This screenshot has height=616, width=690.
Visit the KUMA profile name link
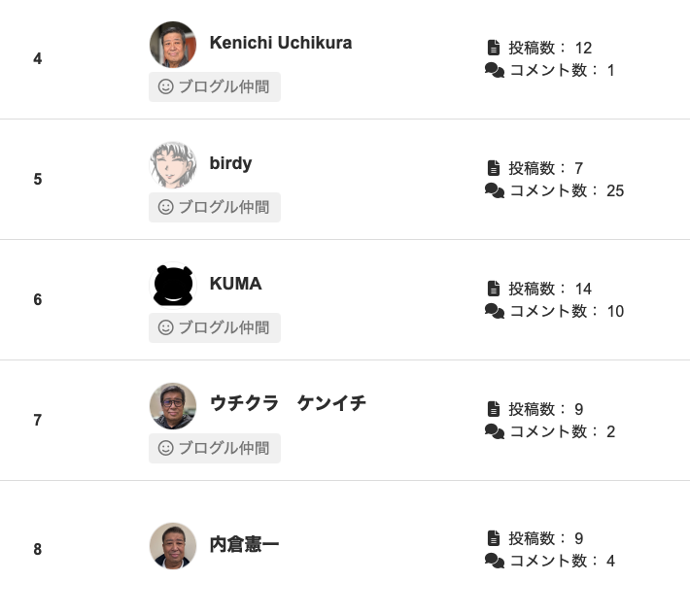(235, 284)
